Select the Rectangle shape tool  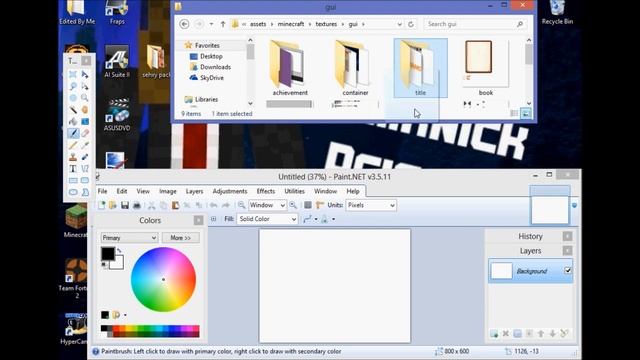click(x=73, y=180)
